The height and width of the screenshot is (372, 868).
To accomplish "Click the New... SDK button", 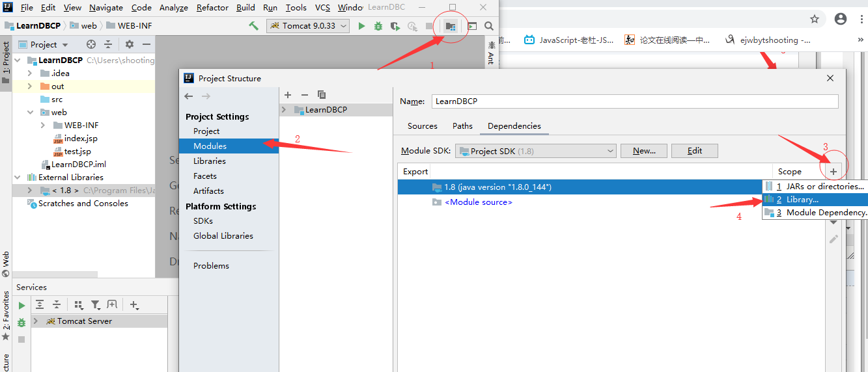I will pyautogui.click(x=644, y=151).
